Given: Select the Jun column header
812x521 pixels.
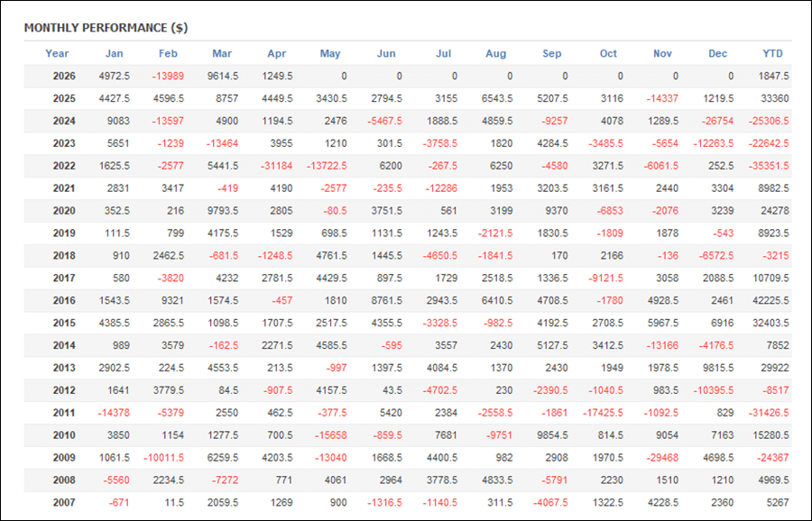Looking at the screenshot, I should click(386, 53).
